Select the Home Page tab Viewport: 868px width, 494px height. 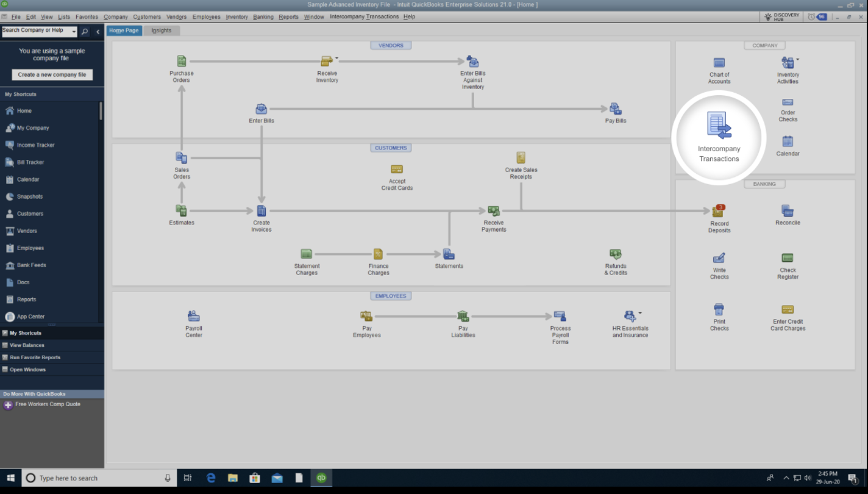click(124, 30)
